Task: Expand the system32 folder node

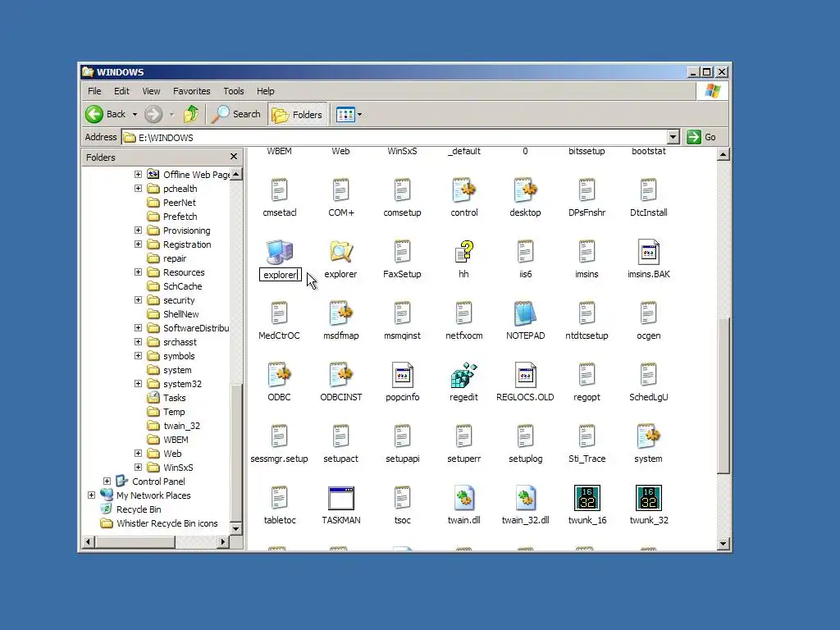Action: (138, 384)
